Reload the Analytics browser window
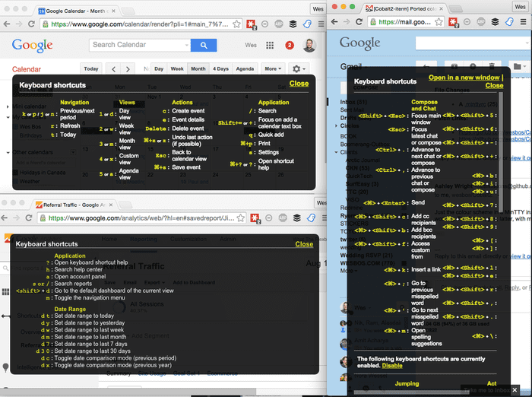The width and height of the screenshot is (532, 397). [29, 218]
